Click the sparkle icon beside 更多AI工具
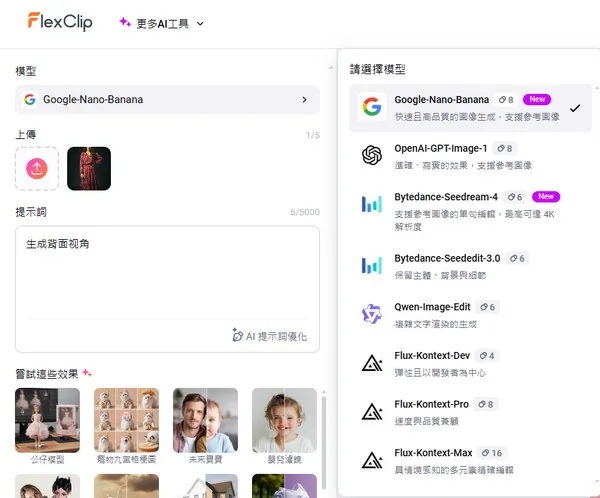The image size is (600, 498). click(x=125, y=22)
